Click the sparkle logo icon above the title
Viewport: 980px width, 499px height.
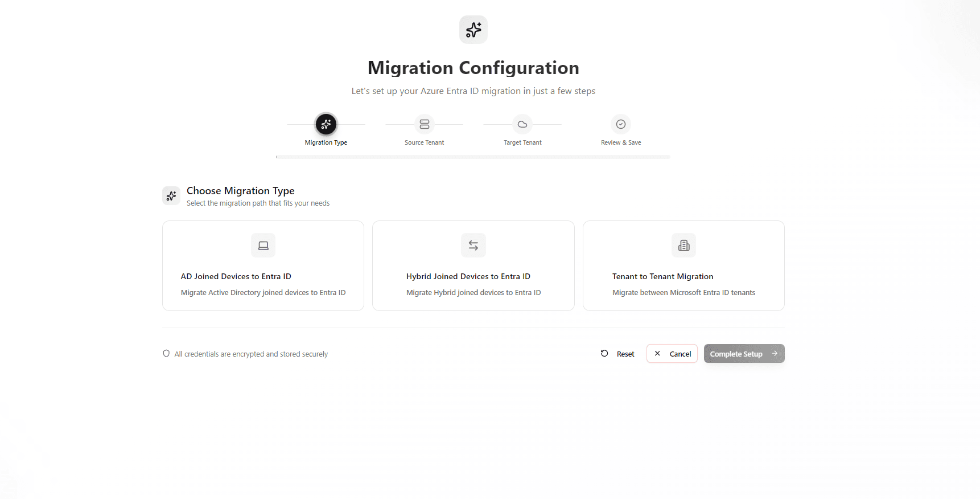coord(473,30)
